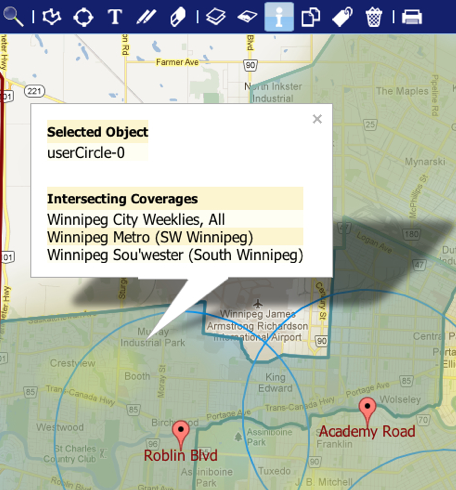Click the airport plane symbol

tap(257, 304)
